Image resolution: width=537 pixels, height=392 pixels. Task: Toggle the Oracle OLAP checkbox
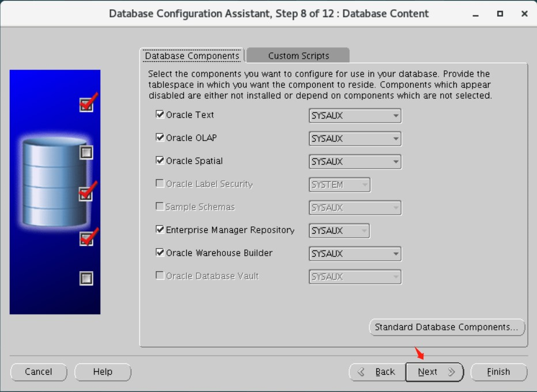(160, 137)
